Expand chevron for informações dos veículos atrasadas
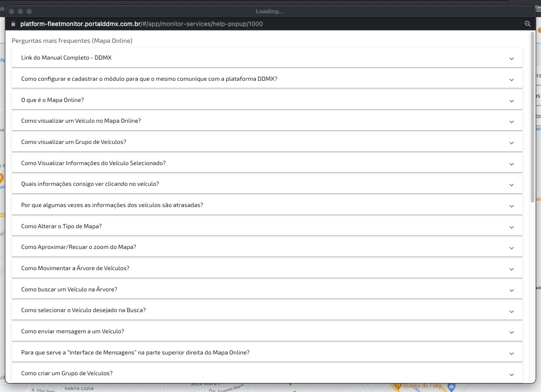Screen dimensions: 541x392 click(x=511, y=206)
